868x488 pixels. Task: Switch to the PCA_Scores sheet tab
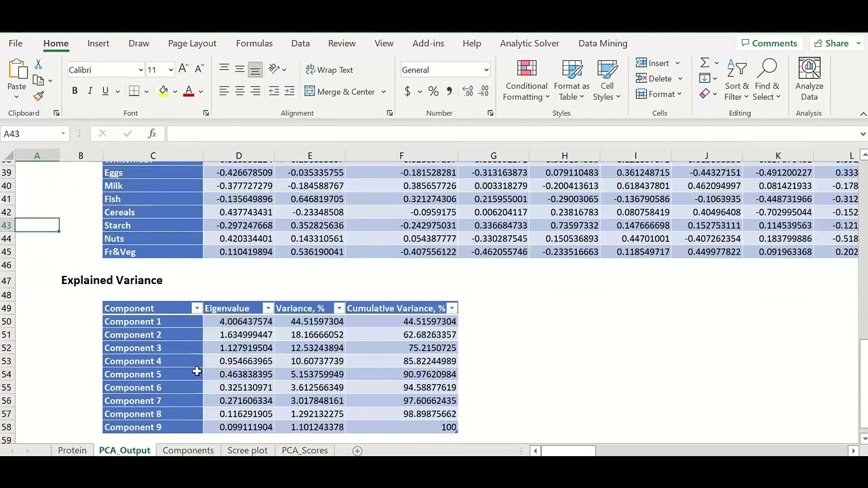pos(304,450)
